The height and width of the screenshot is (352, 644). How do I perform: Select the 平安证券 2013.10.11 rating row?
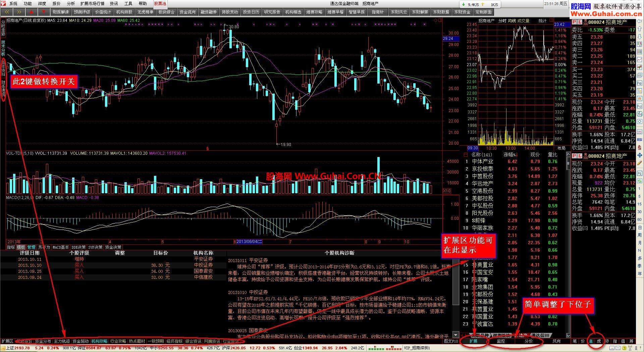click(113, 259)
